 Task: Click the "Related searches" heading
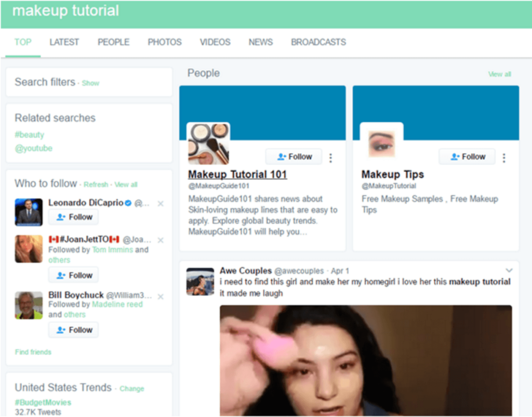[x=55, y=118]
